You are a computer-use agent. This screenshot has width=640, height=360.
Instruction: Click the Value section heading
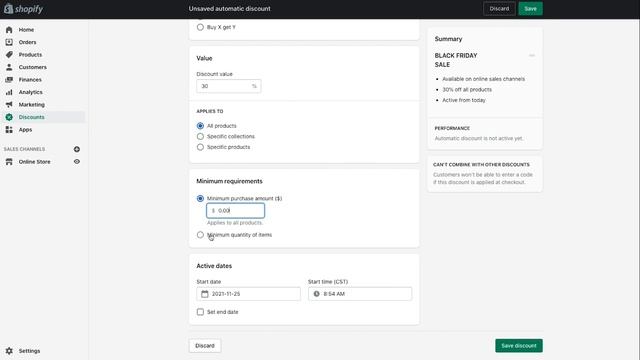pos(204,58)
